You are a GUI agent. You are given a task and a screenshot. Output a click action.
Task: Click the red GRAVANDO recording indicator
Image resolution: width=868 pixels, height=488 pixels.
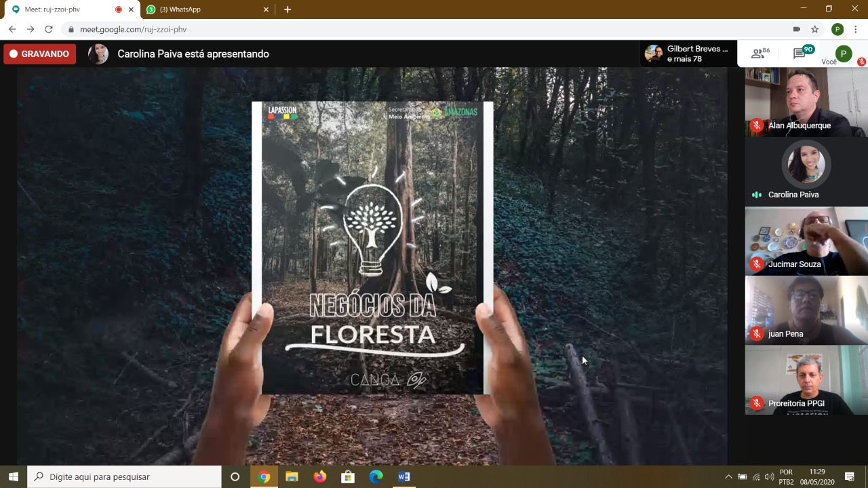(x=39, y=54)
